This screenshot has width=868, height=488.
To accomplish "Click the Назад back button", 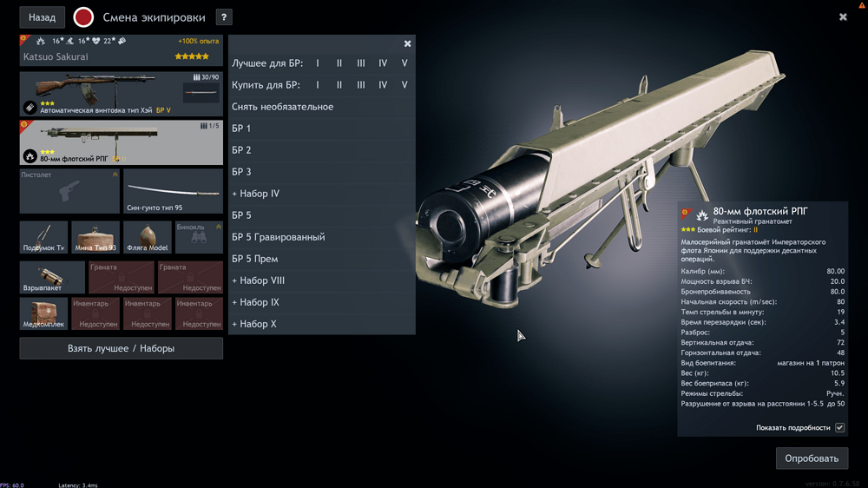I will [42, 17].
